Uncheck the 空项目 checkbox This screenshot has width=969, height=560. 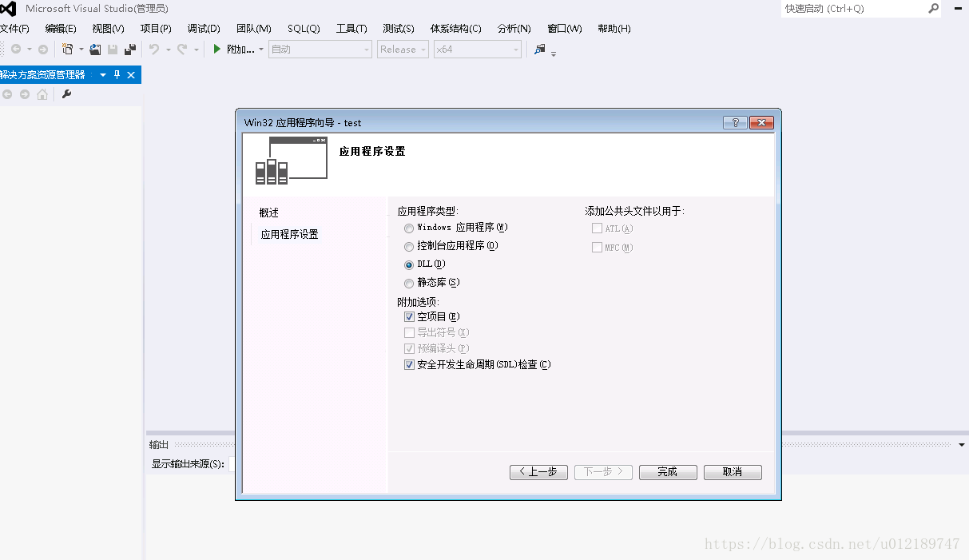pyautogui.click(x=409, y=317)
